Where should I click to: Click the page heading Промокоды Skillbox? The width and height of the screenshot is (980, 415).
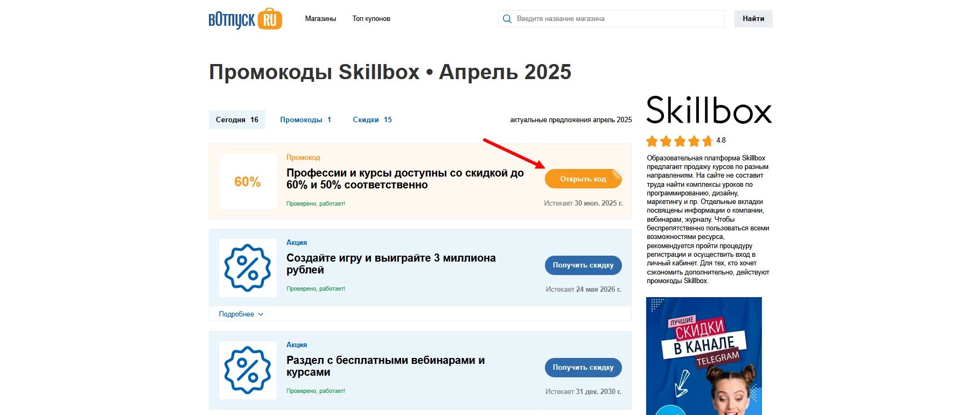point(390,72)
